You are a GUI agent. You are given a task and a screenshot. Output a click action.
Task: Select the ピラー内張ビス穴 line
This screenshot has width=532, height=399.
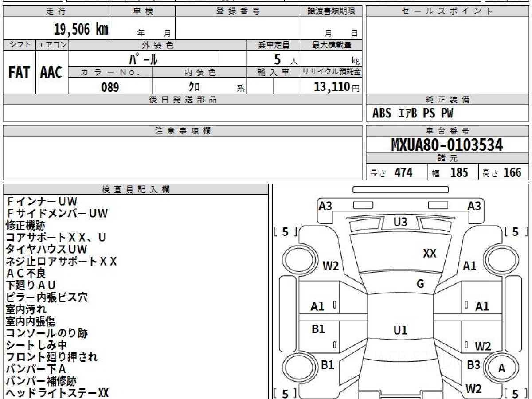click(x=47, y=297)
